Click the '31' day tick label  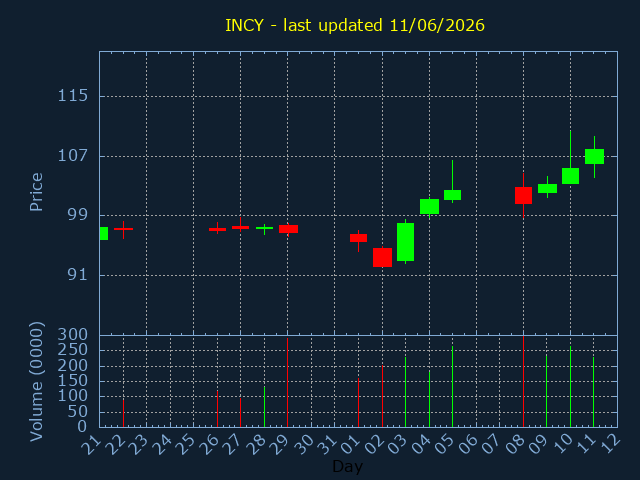[x=327, y=445]
